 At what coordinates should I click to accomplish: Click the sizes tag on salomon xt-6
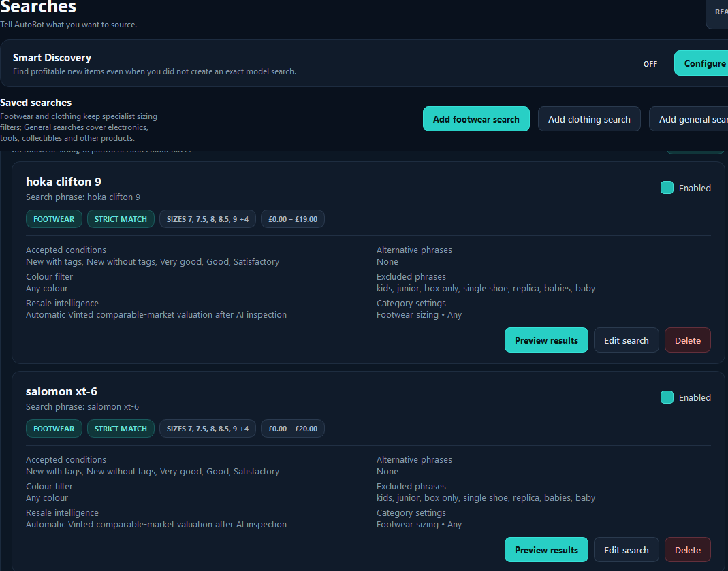coord(208,429)
